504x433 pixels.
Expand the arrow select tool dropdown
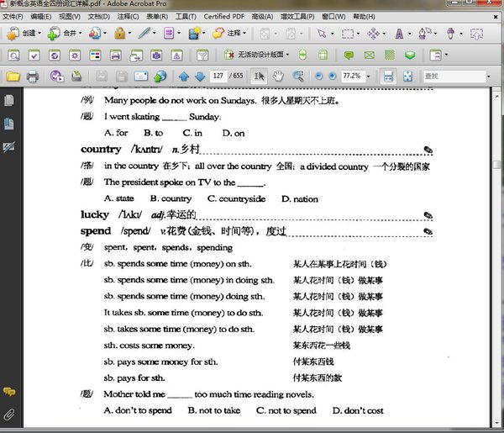click(333, 34)
